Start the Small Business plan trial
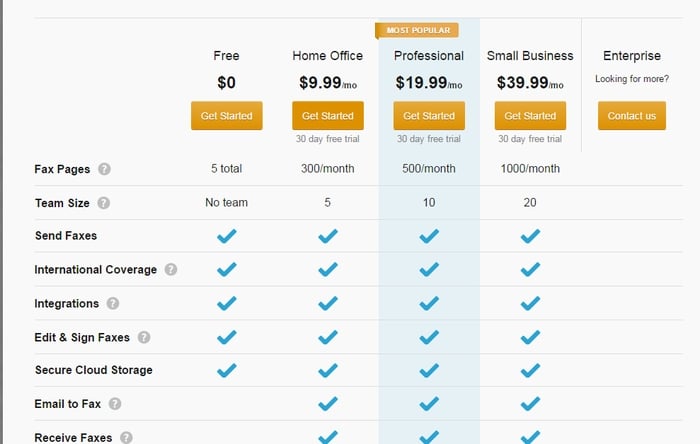This screenshot has height=444, width=700. (530, 116)
